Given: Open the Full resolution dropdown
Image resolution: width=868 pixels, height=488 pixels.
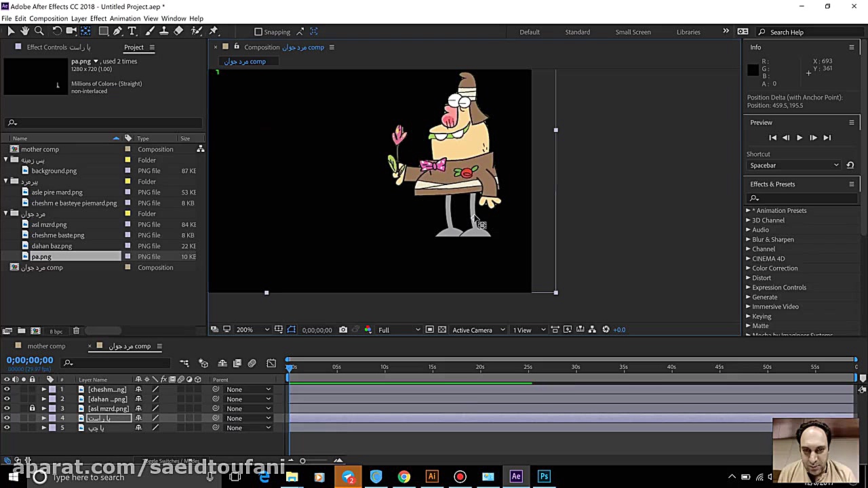Looking at the screenshot, I should [399, 330].
